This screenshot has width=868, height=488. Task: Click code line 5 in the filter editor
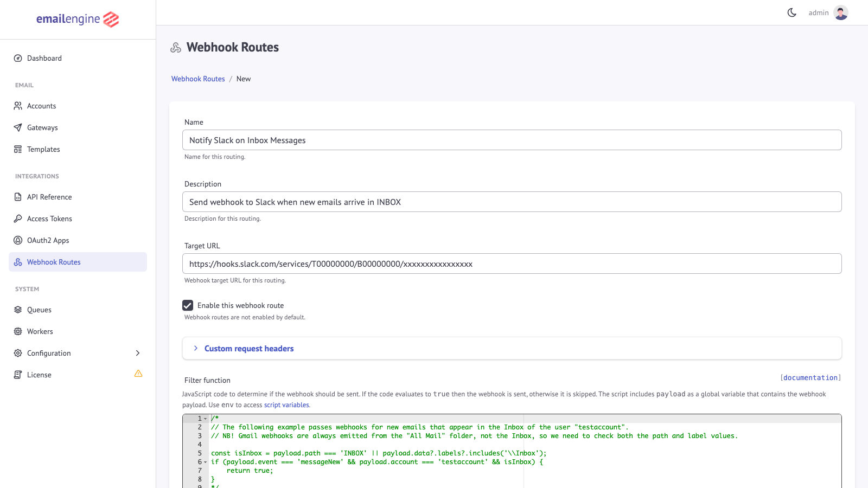[x=379, y=453]
